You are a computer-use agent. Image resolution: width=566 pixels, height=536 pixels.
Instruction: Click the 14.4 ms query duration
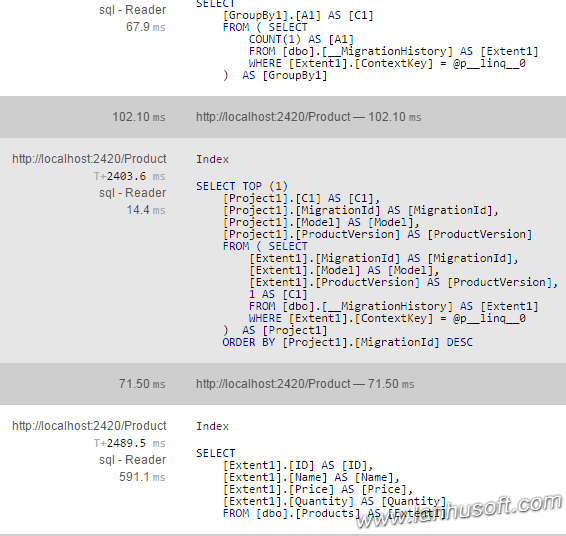click(146, 210)
